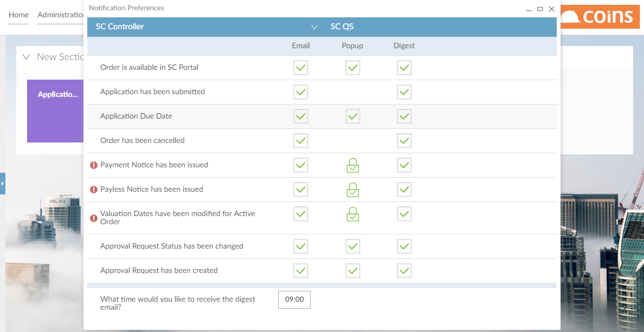This screenshot has width=644, height=332.
Task: Click the digest email time field
Action: (x=294, y=300)
